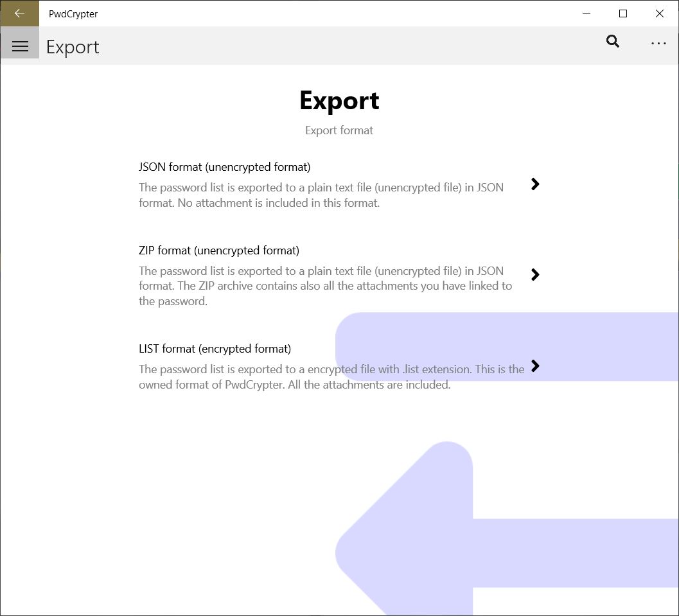Select the chevron next to JSON format
Viewport: 679px width, 616px height.
click(535, 184)
